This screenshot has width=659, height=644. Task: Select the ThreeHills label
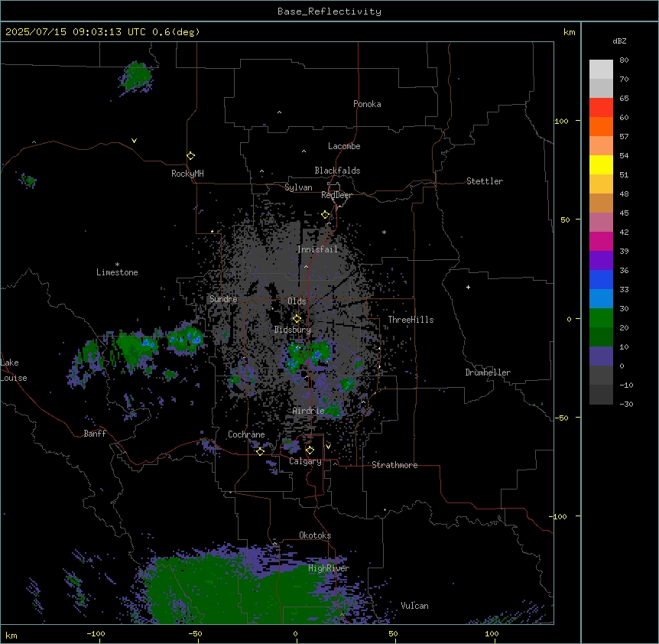411,320
